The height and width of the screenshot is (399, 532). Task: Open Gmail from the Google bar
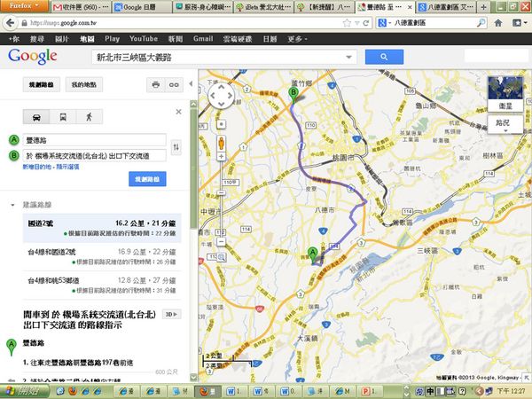202,40
